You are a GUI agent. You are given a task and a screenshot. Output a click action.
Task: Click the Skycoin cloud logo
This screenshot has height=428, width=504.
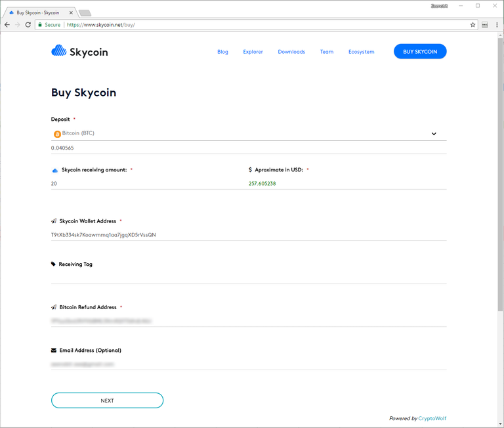(59, 51)
